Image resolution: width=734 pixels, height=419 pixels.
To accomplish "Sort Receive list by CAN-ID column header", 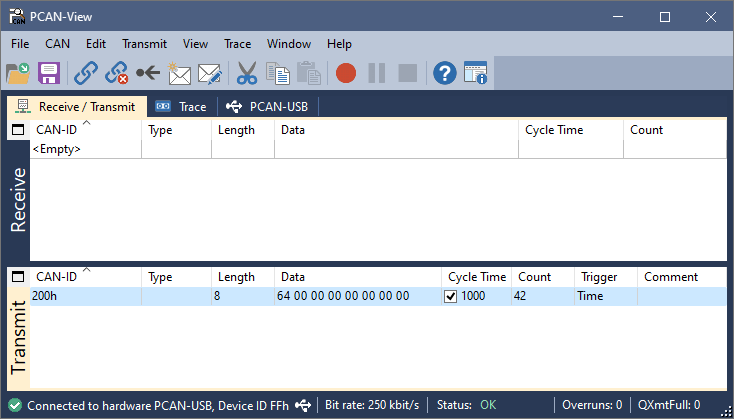I will pyautogui.click(x=86, y=130).
